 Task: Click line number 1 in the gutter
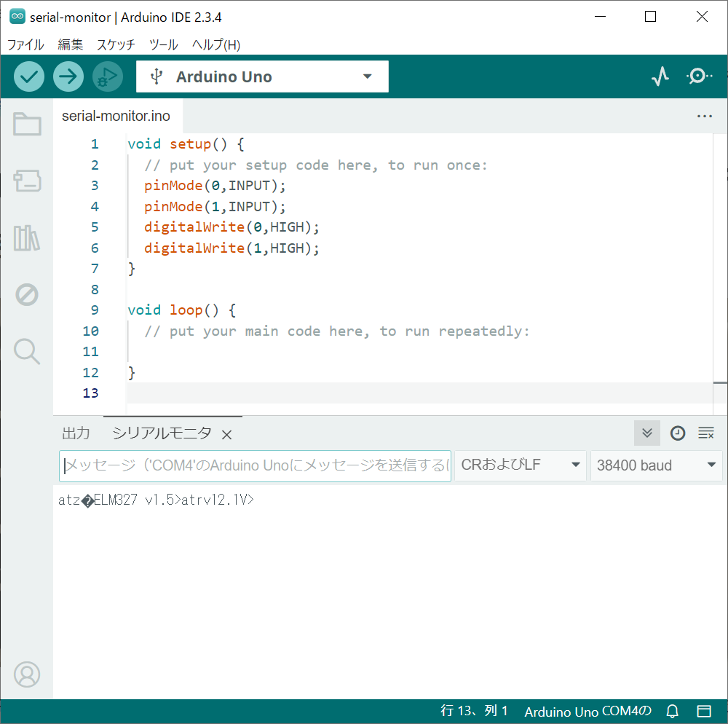click(x=95, y=144)
